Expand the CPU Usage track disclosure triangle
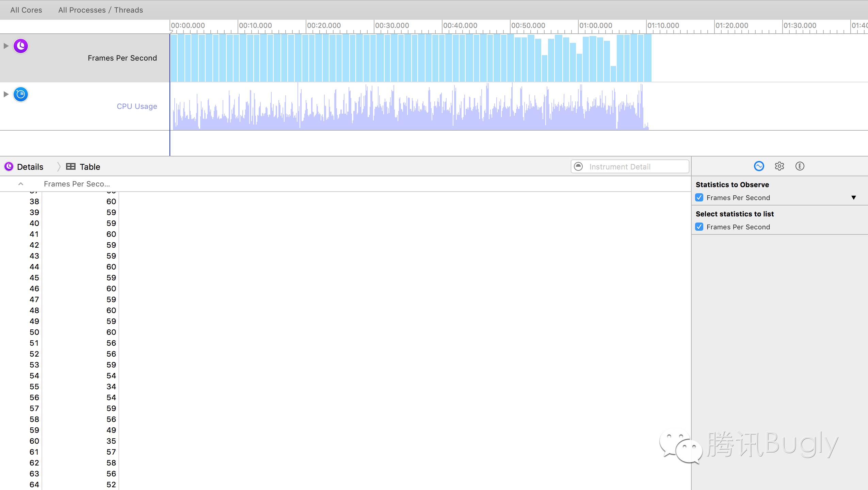This screenshot has width=868, height=490. [6, 94]
